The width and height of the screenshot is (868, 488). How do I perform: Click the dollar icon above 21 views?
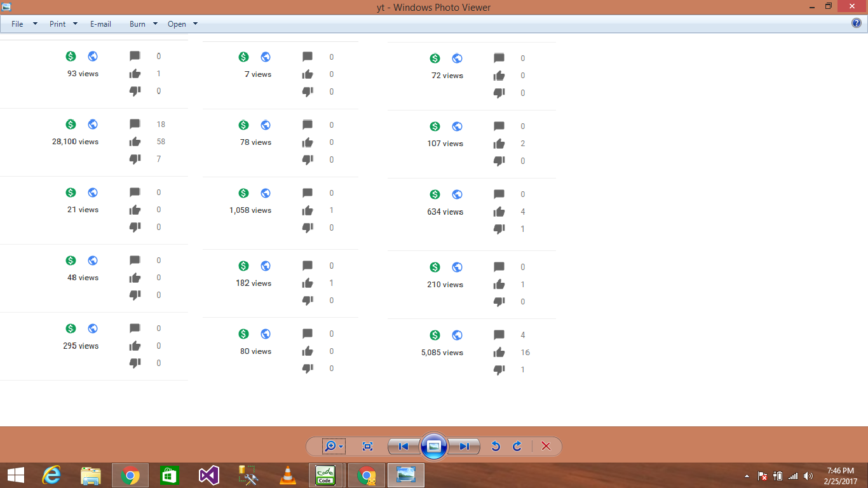coord(71,193)
